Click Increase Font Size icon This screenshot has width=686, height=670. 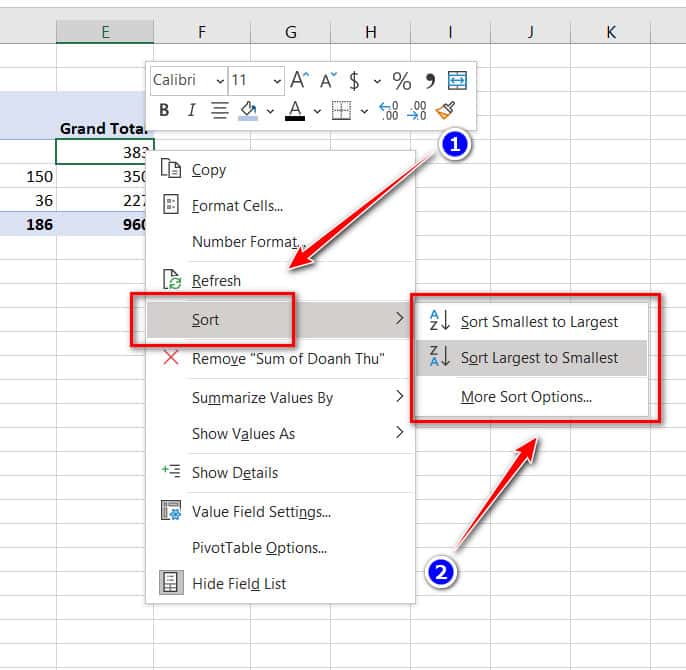(300, 81)
